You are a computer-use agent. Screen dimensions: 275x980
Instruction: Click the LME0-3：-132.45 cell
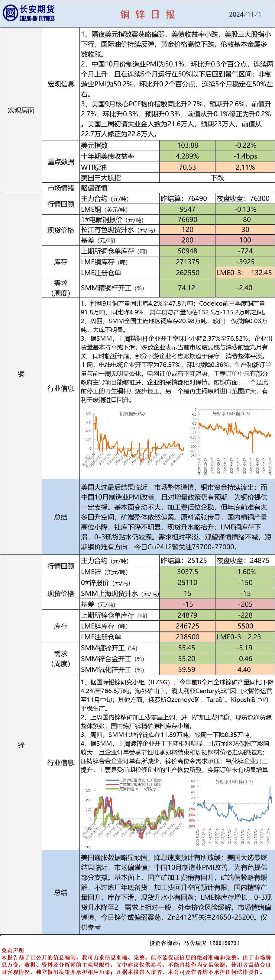point(245,272)
